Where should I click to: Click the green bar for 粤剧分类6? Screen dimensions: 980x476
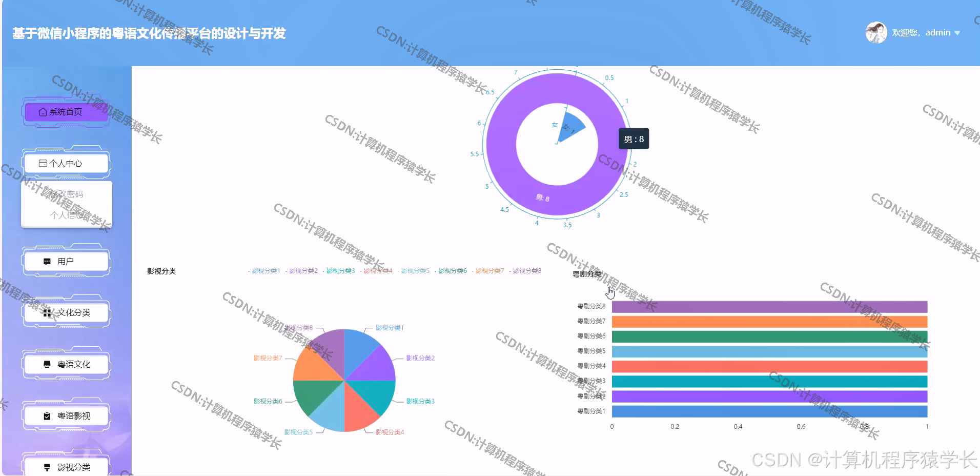[769, 336]
